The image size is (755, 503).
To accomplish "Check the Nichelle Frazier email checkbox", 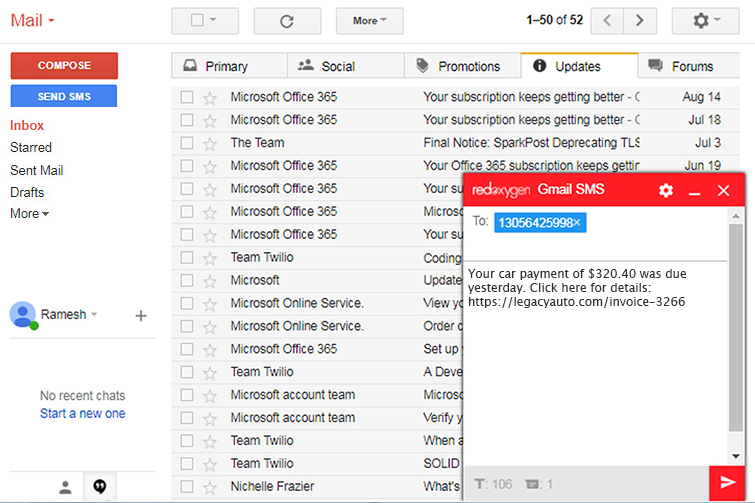I will [187, 487].
